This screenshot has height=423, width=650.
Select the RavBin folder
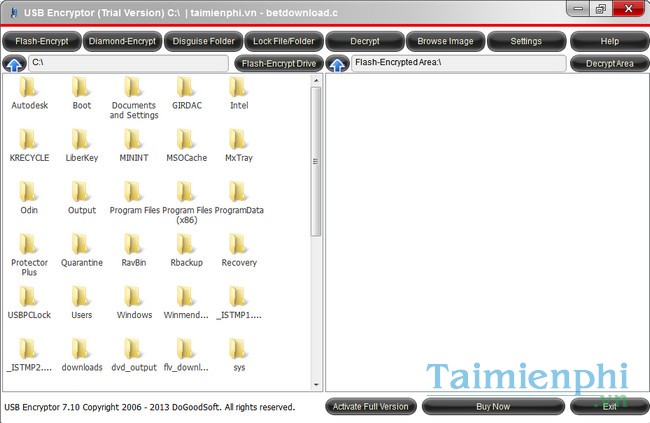pos(133,250)
